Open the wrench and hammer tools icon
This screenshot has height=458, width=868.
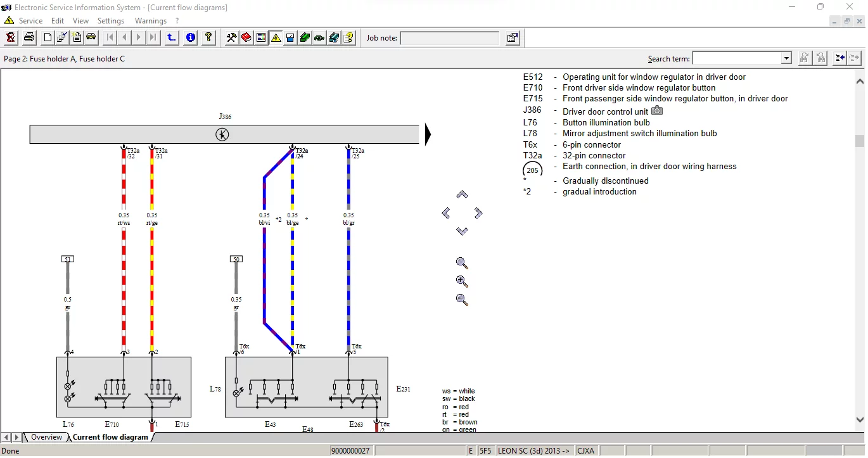pos(231,38)
